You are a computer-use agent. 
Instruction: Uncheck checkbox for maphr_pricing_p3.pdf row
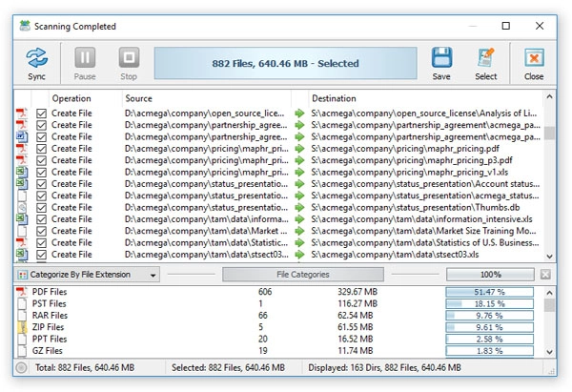tap(42, 160)
